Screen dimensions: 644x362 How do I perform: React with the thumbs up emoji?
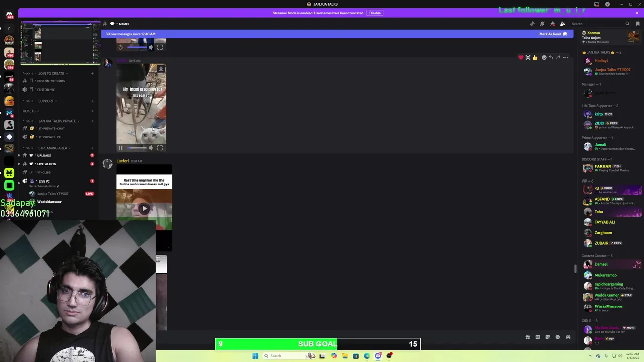[535, 58]
